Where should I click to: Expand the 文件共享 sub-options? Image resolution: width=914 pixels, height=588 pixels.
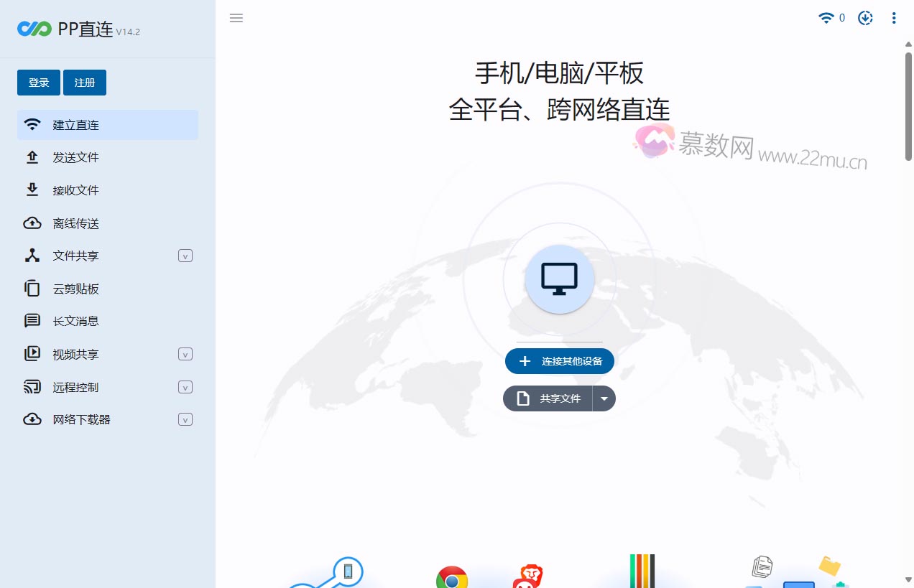coord(185,256)
